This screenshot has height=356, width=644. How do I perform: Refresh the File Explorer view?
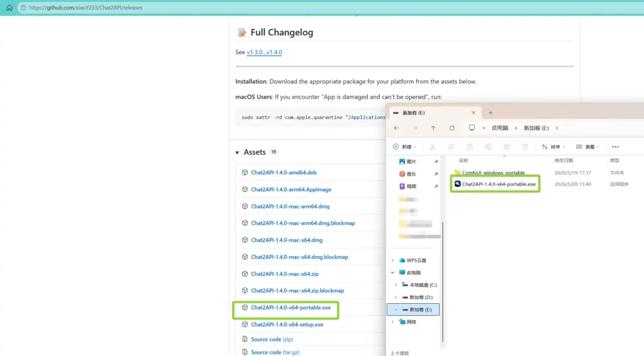pos(452,128)
